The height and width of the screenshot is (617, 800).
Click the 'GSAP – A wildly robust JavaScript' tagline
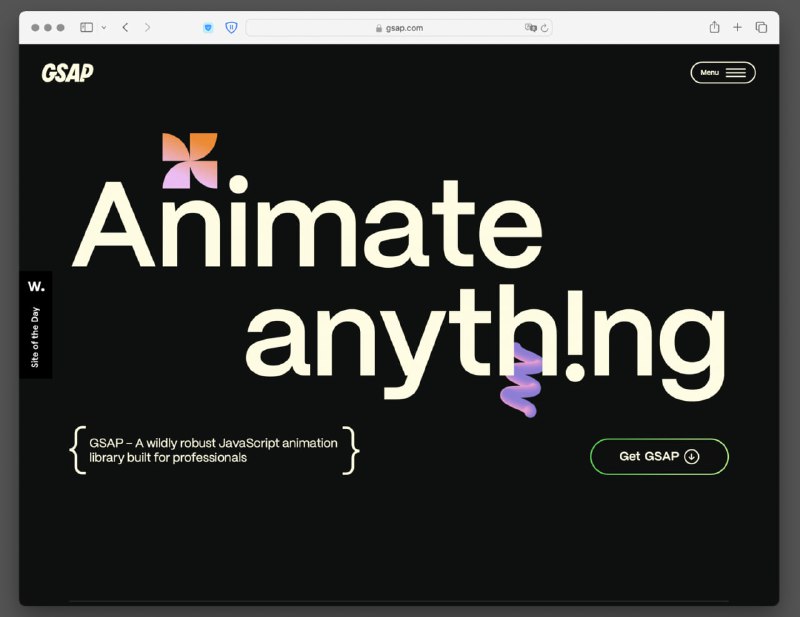tap(213, 450)
